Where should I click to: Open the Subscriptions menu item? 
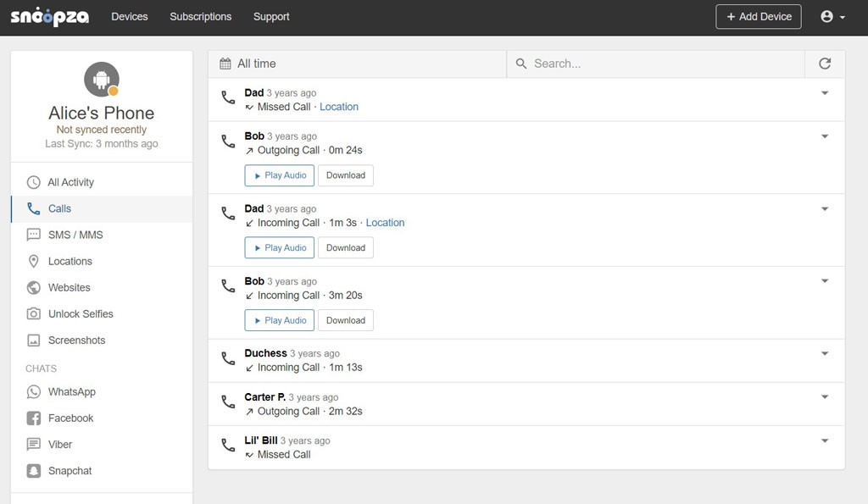click(x=200, y=17)
